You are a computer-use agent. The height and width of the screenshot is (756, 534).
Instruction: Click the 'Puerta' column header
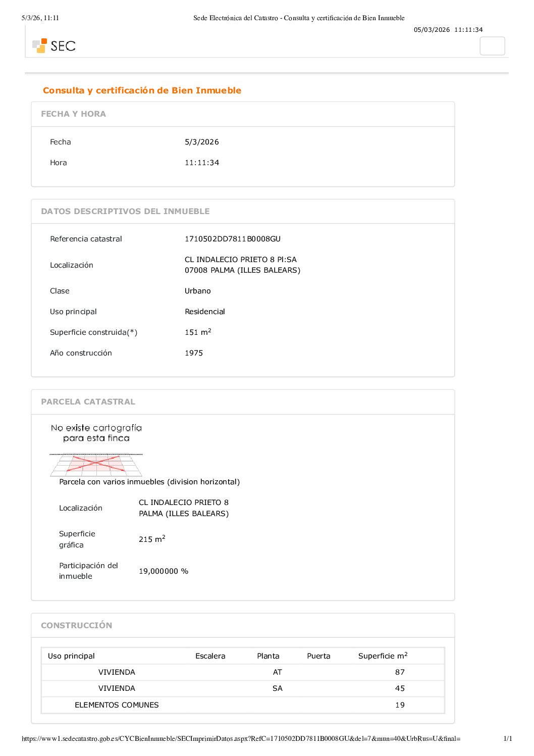coord(318,656)
